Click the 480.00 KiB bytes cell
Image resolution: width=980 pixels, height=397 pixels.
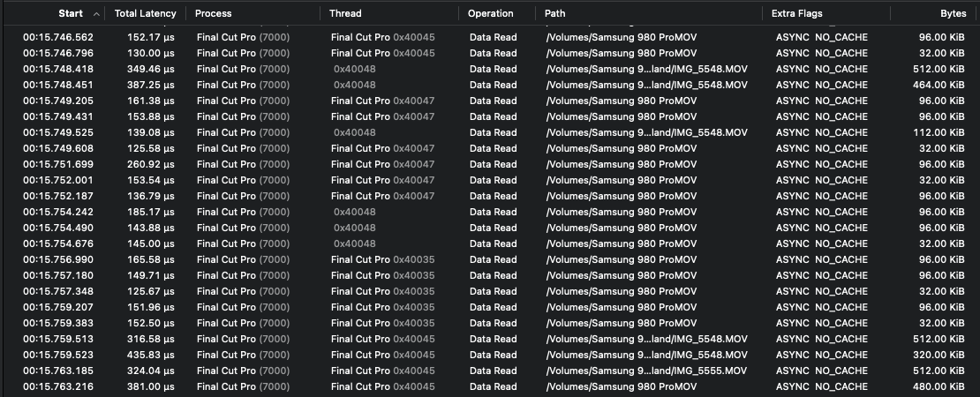[939, 386]
